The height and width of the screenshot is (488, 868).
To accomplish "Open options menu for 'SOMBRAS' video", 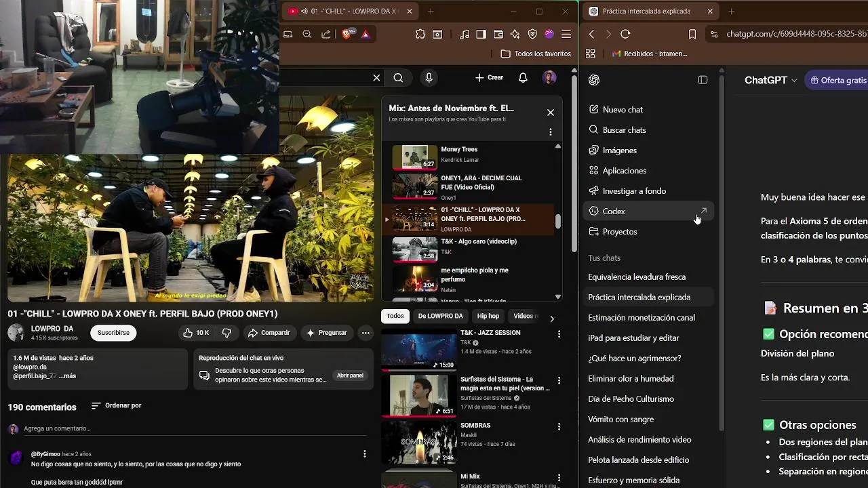I will tap(559, 427).
